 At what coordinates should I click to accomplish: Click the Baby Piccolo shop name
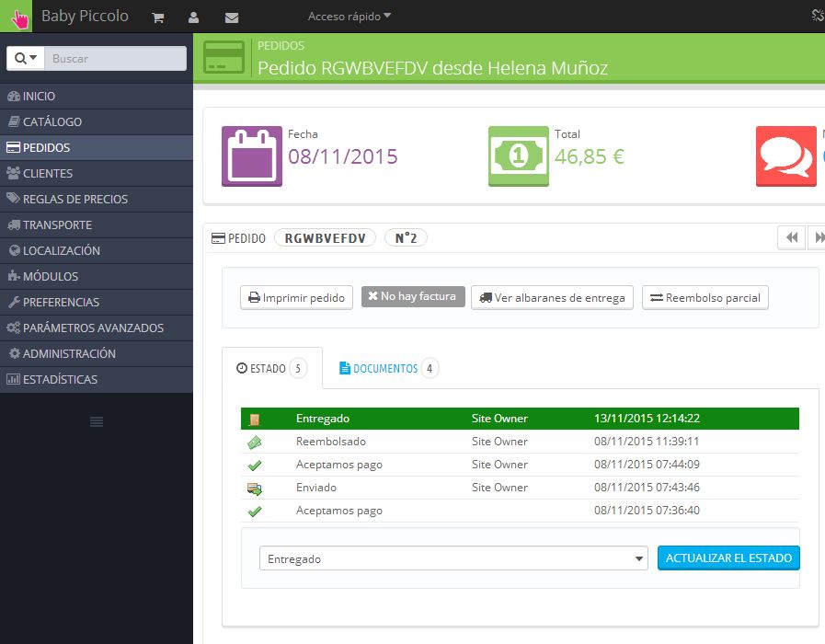click(x=85, y=17)
